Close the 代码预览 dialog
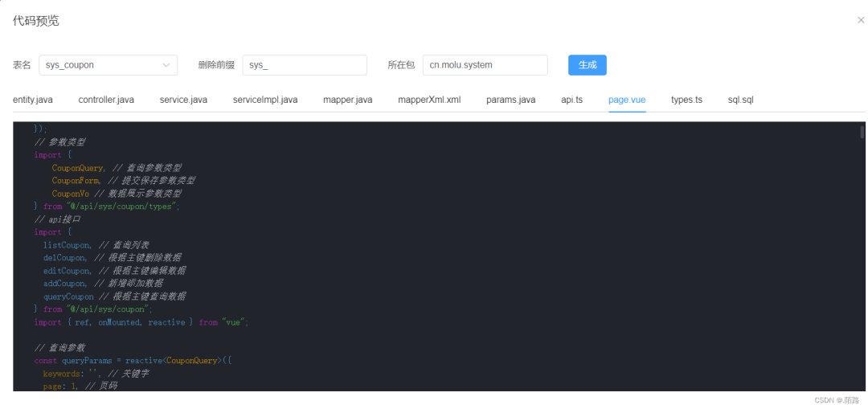 pyautogui.click(x=860, y=20)
